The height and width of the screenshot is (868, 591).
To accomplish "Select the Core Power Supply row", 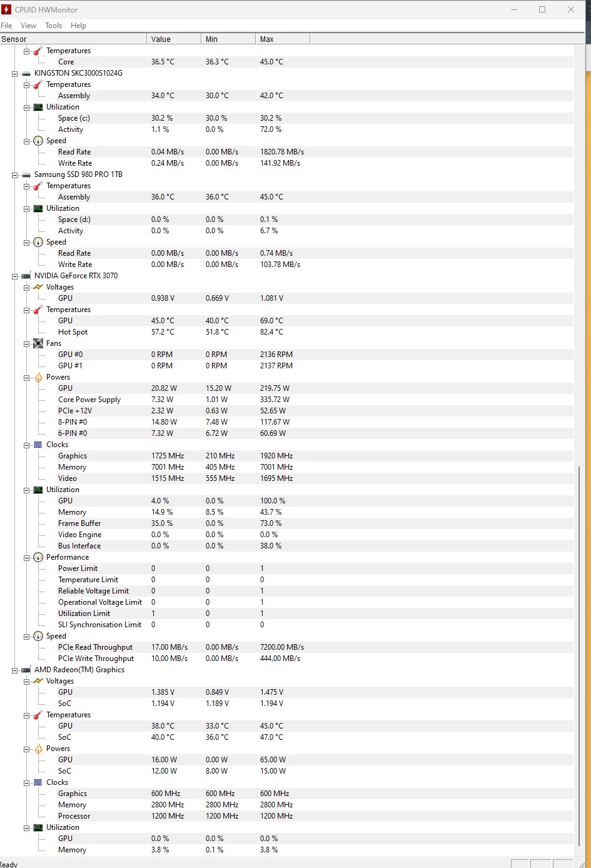I will [x=286, y=400].
